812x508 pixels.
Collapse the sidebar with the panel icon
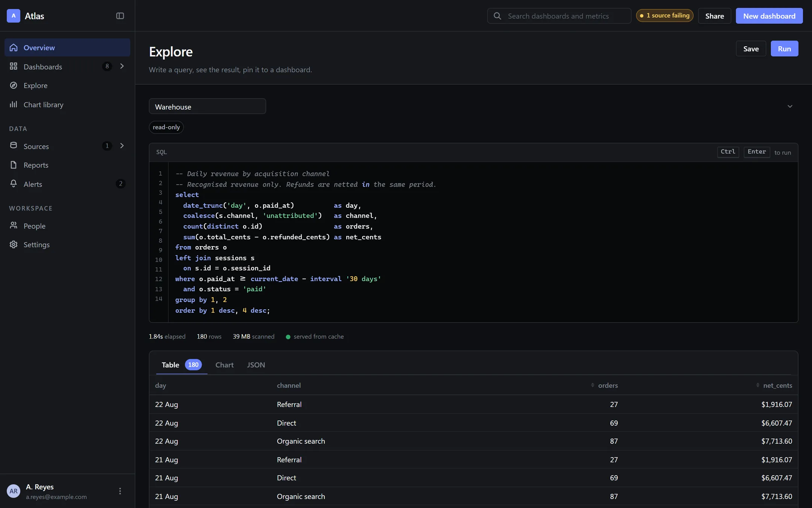(x=120, y=16)
